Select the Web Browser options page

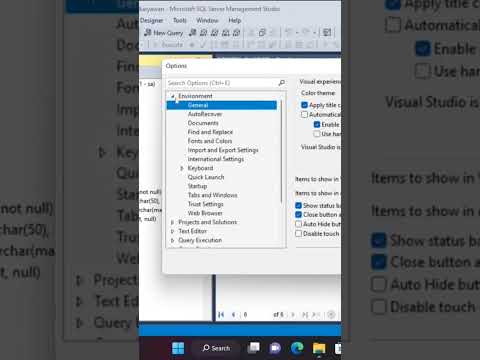click(205, 213)
